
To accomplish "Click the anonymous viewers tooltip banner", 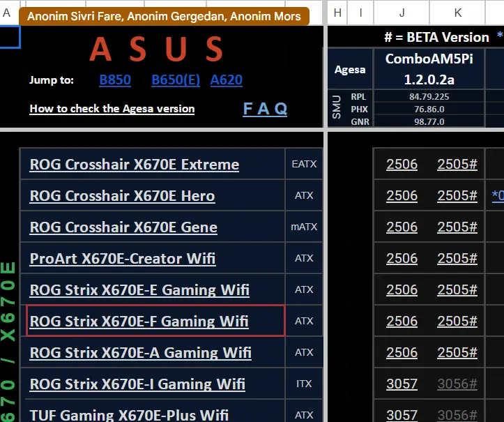I will (x=164, y=16).
